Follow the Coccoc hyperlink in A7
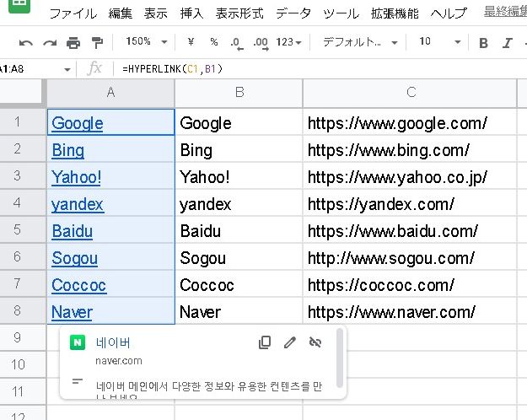527x420 pixels. click(x=79, y=285)
